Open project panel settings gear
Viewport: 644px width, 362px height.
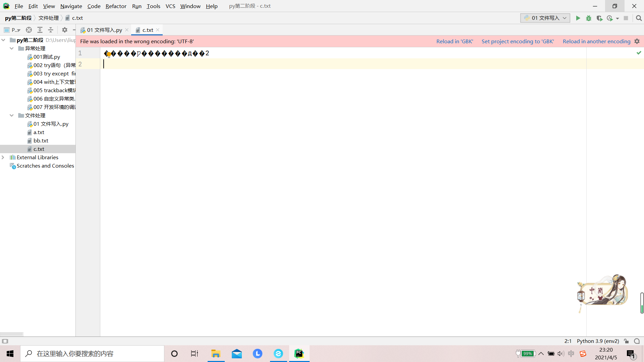(x=65, y=30)
